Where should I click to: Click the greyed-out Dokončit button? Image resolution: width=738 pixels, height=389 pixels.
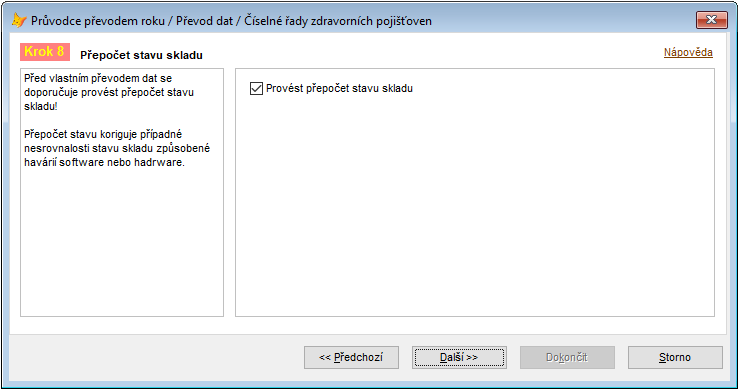pos(567,357)
